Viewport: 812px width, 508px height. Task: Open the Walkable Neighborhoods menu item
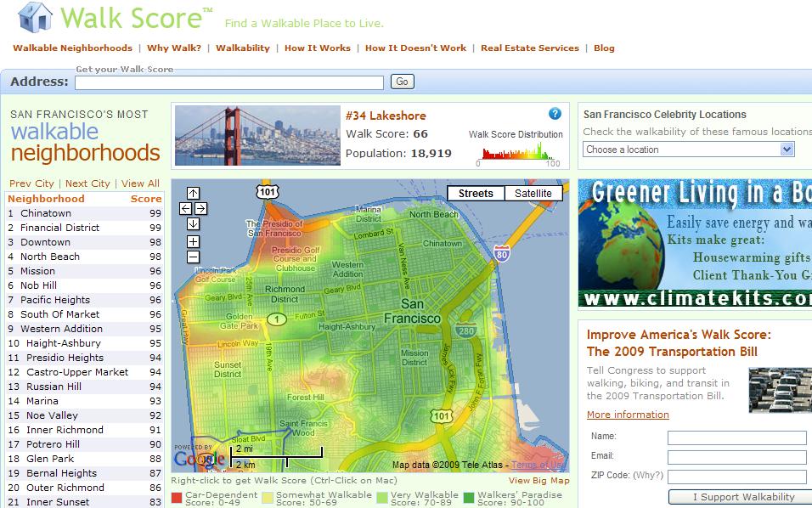pos(72,48)
